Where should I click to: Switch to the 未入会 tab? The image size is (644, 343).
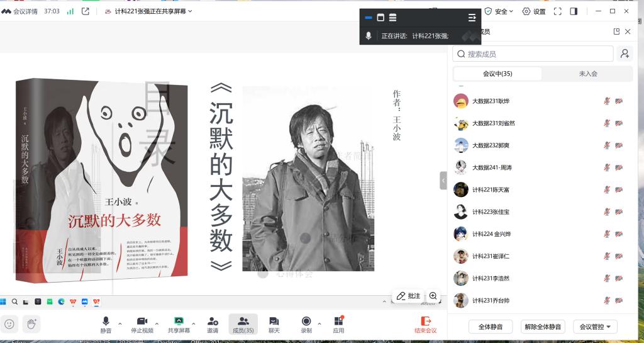tap(587, 74)
